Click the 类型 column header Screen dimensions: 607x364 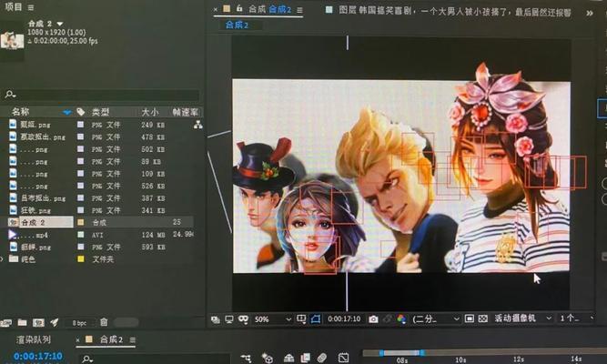coord(100,112)
